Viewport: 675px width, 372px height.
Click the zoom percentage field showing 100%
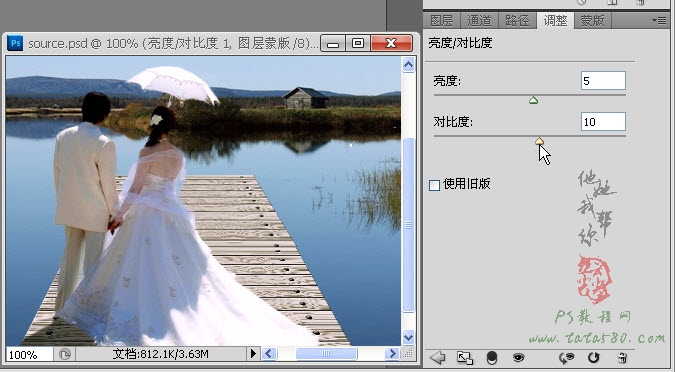tap(30, 354)
